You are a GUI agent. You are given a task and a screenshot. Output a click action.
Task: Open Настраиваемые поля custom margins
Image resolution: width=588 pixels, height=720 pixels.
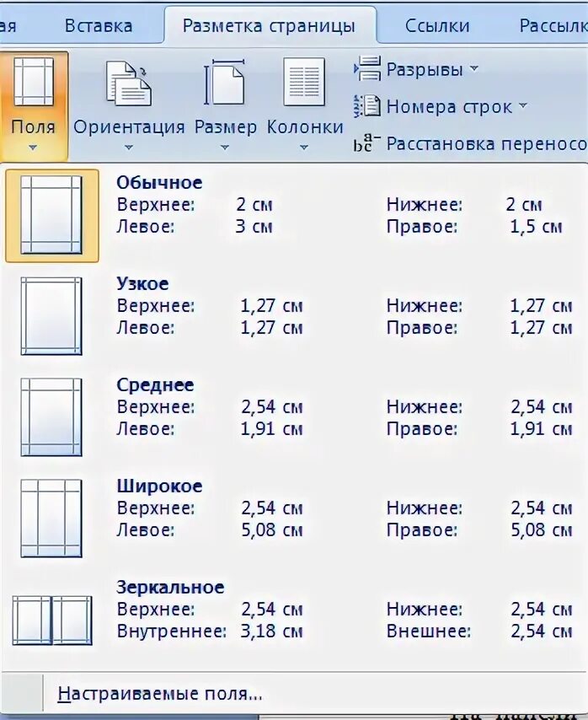tap(160, 694)
